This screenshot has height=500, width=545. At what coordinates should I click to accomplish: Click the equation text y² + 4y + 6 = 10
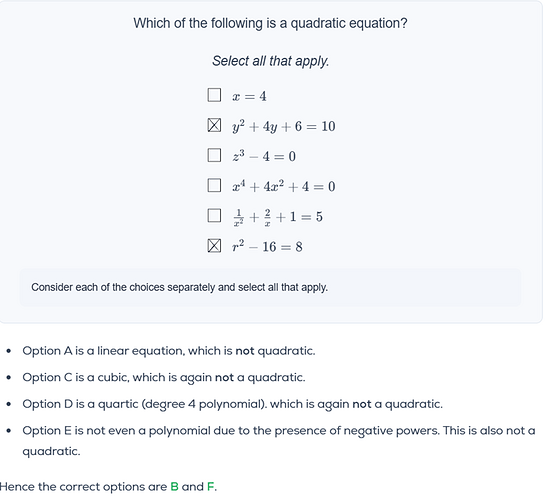[284, 126]
